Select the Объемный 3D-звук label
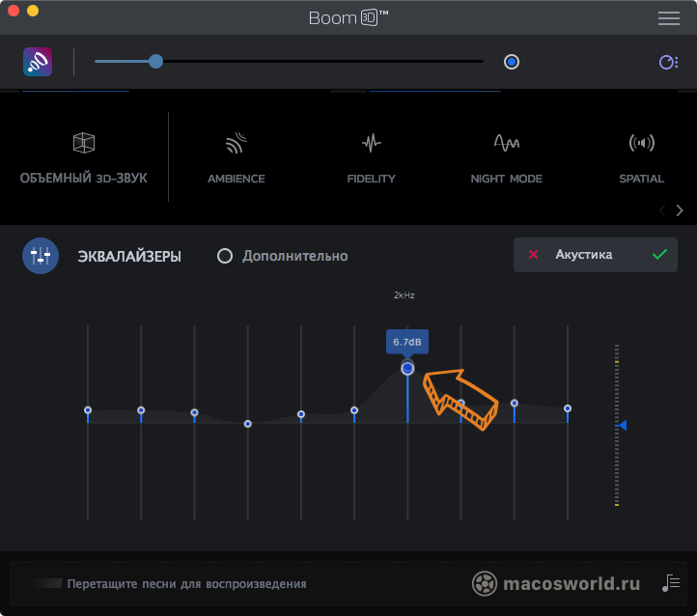 coord(84,179)
